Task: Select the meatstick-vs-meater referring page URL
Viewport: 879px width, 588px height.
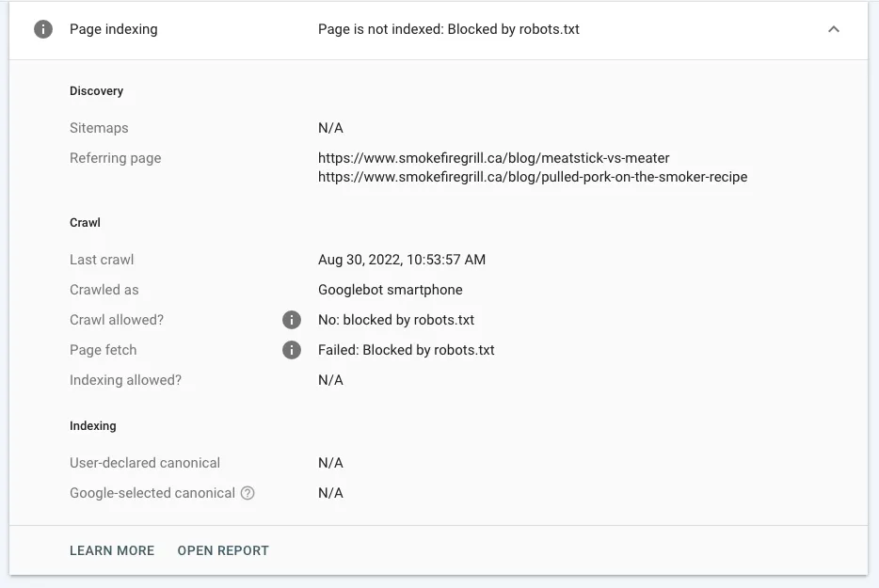Action: click(x=493, y=158)
